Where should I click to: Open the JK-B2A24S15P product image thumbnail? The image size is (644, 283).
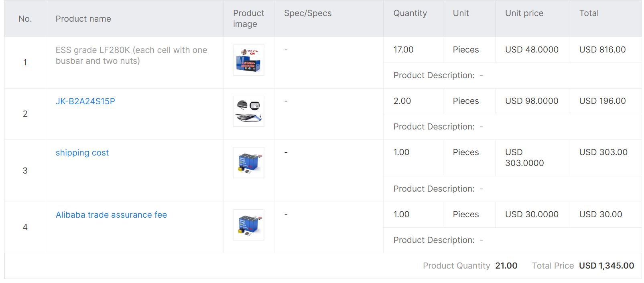click(248, 111)
